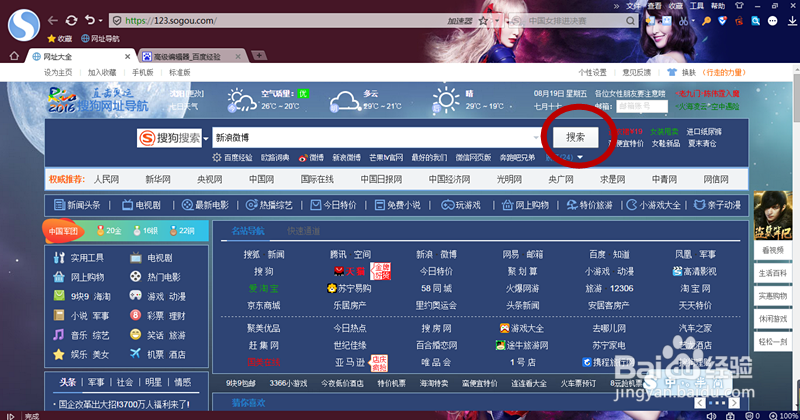Click 设为主页 link
Viewport: 800px width, 420px height.
coord(58,72)
